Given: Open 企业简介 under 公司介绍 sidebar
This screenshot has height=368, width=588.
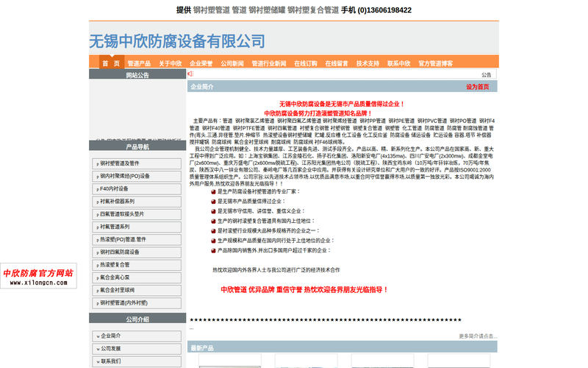Looking at the screenshot, I should (x=137, y=336).
